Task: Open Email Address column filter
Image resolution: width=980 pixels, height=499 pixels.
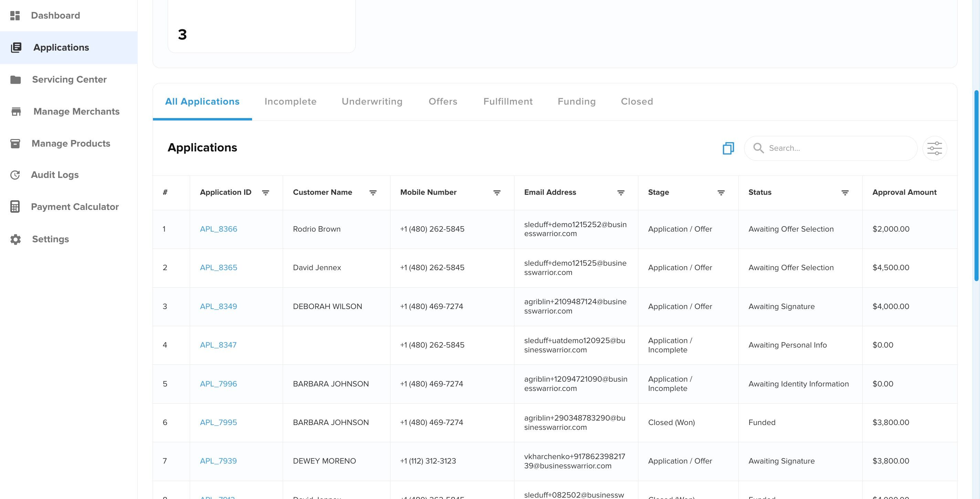Action: (x=621, y=193)
